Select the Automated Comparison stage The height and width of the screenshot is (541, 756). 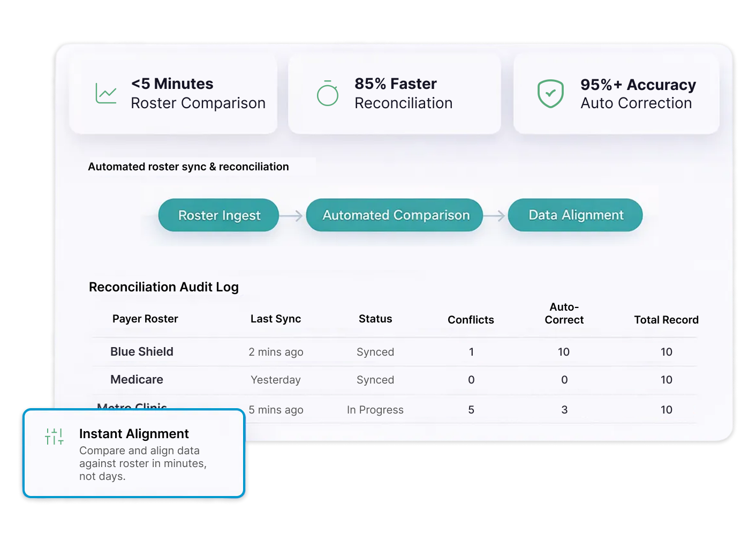394,215
